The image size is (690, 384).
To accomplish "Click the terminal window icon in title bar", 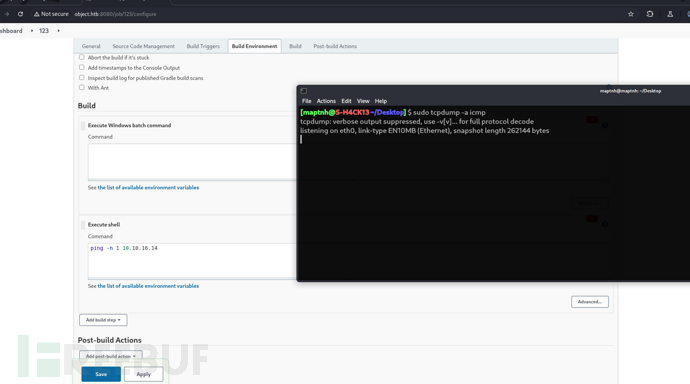I will click(304, 91).
